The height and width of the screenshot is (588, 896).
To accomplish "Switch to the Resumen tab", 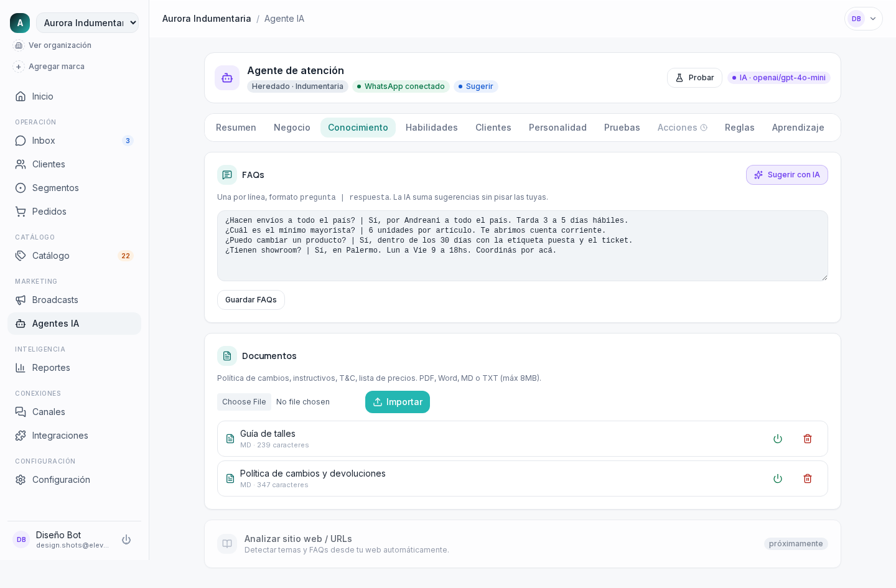I will pyautogui.click(x=236, y=128).
